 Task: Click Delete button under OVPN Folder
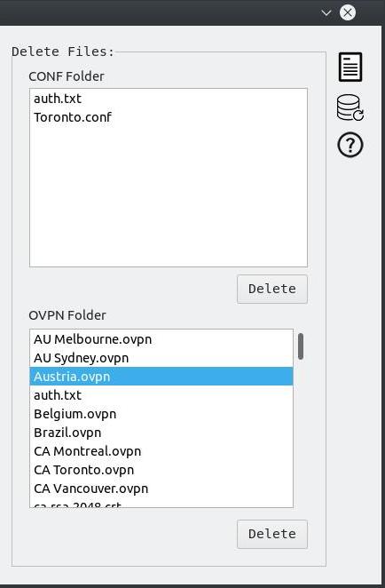tap(272, 534)
